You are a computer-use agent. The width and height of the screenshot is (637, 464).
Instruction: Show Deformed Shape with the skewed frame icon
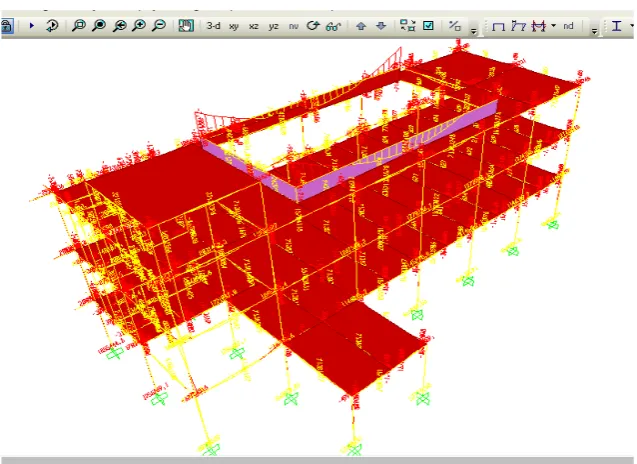click(x=518, y=26)
